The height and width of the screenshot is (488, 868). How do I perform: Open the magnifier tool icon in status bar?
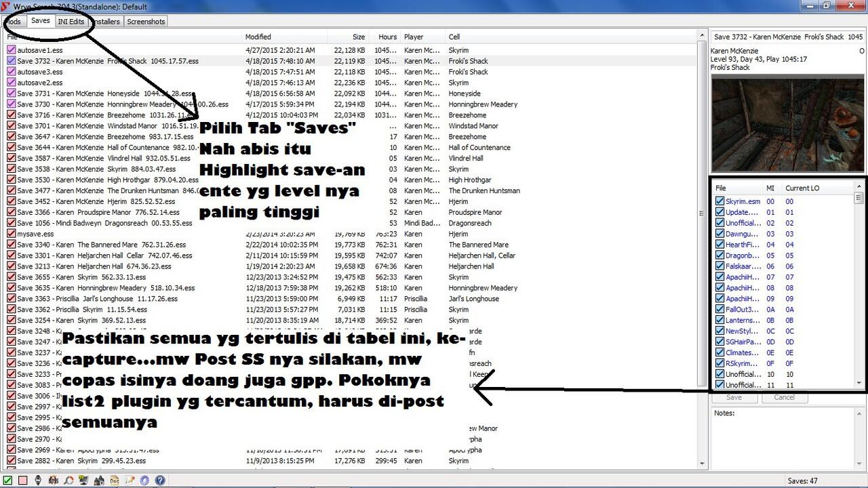point(68,481)
